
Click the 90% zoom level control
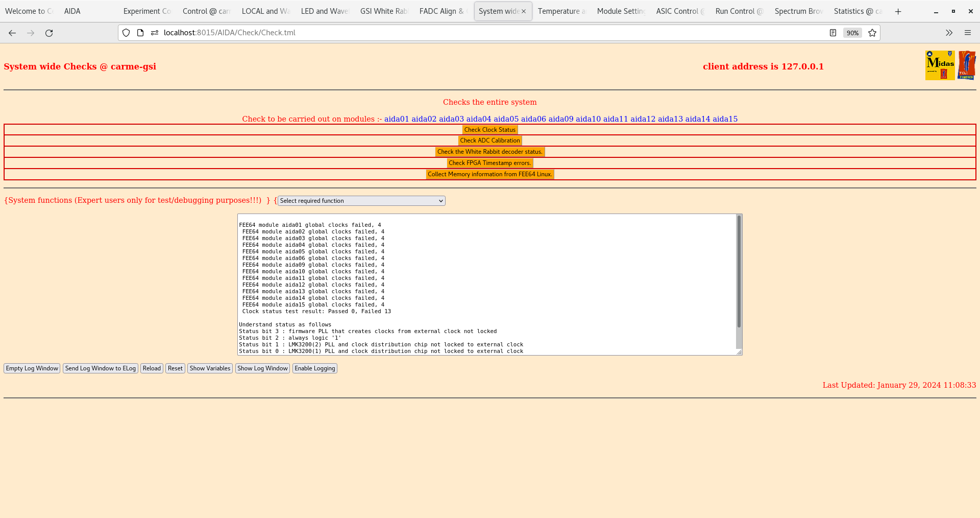pyautogui.click(x=852, y=33)
